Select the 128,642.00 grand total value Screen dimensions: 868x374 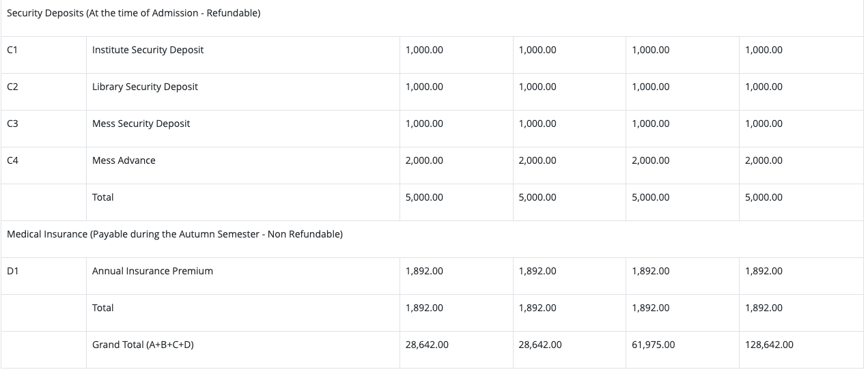[769, 345]
